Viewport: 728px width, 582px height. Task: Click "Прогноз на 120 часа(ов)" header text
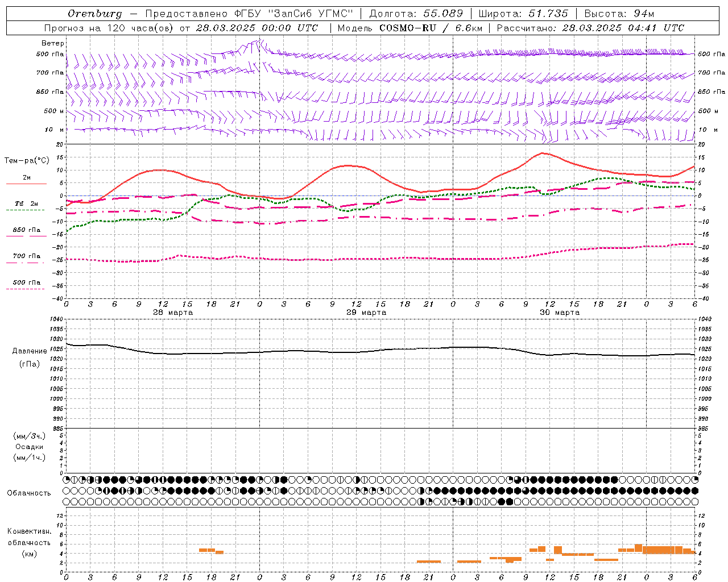click(x=110, y=28)
